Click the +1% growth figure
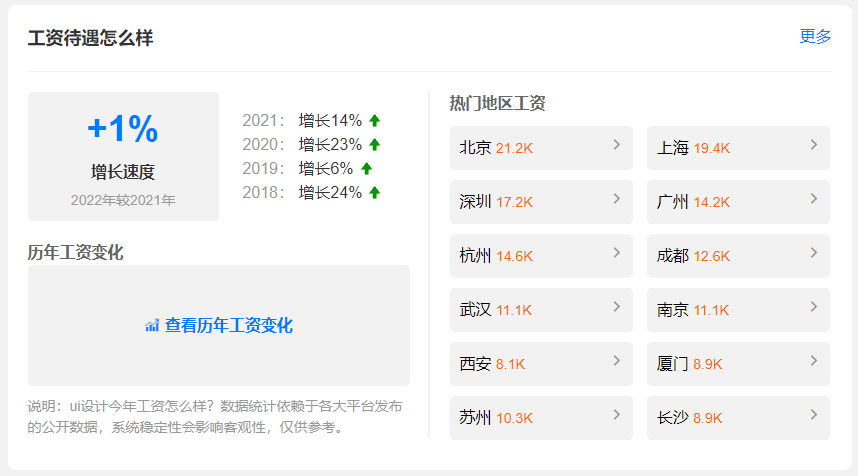 [x=123, y=129]
